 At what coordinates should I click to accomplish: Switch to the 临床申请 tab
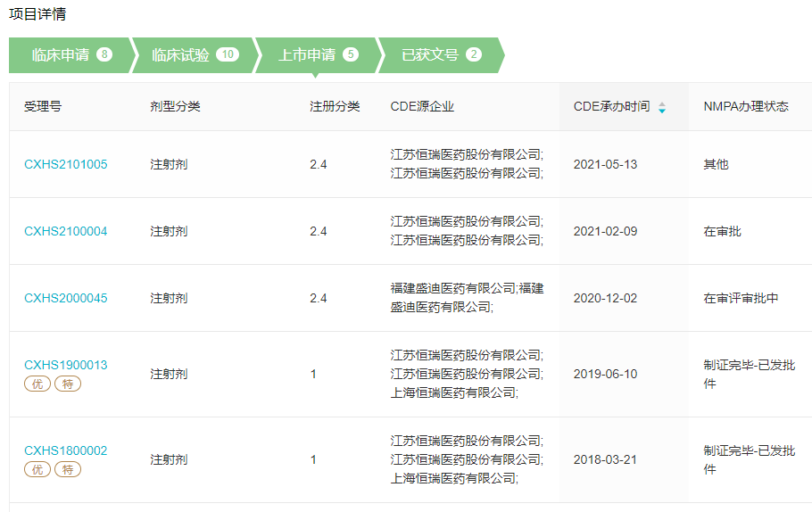(x=70, y=55)
